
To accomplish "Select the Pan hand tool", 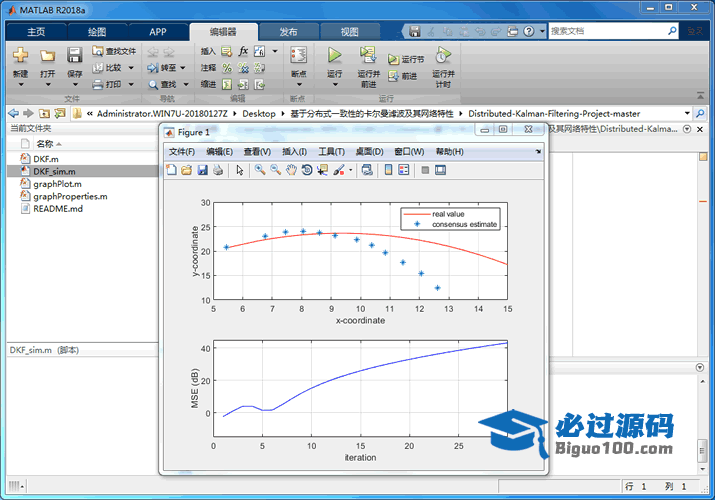I will 291,170.
